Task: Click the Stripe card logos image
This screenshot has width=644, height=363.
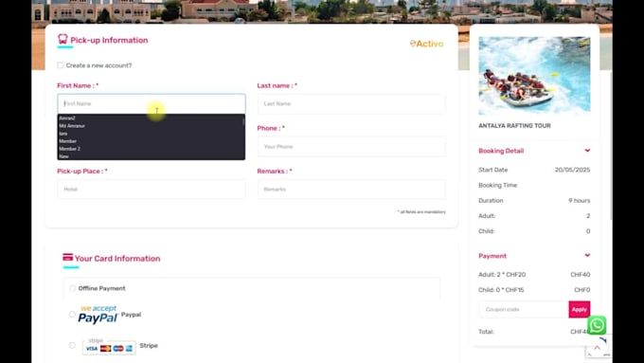Action: pos(109,347)
